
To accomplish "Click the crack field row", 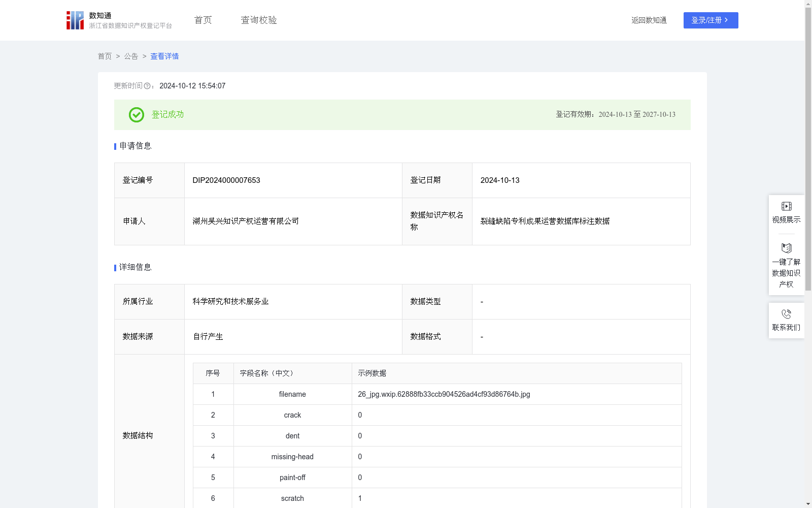I will coord(437,415).
